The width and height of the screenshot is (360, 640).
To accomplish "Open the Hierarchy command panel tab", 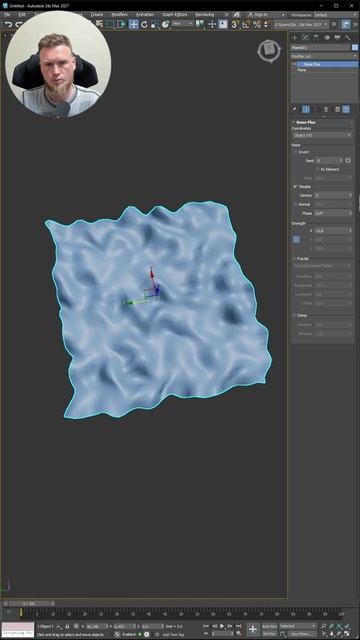I will tap(316, 38).
